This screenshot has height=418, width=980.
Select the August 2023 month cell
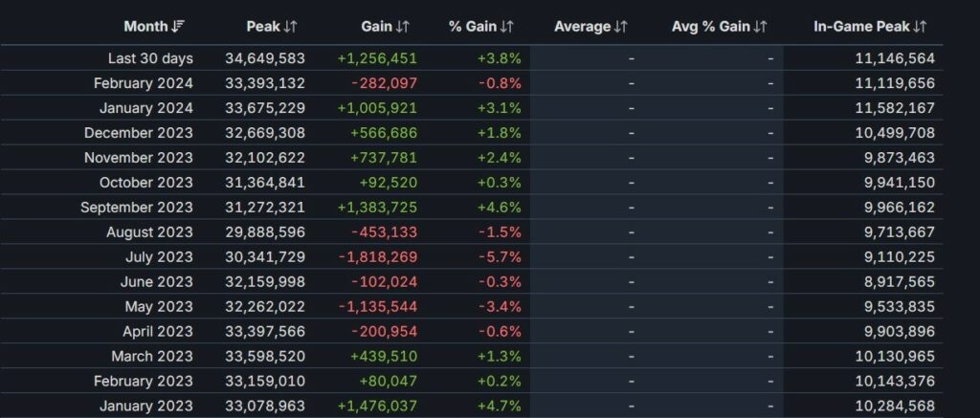click(149, 232)
